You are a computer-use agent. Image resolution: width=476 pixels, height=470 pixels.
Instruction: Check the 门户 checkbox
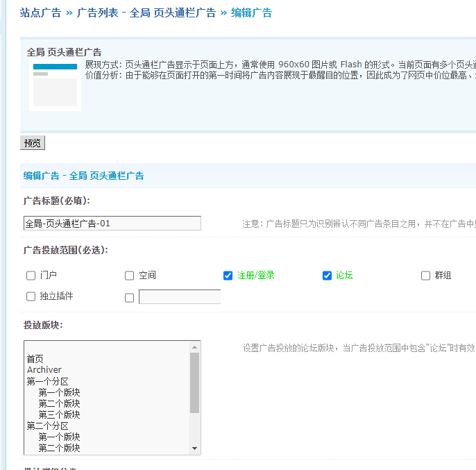point(31,276)
